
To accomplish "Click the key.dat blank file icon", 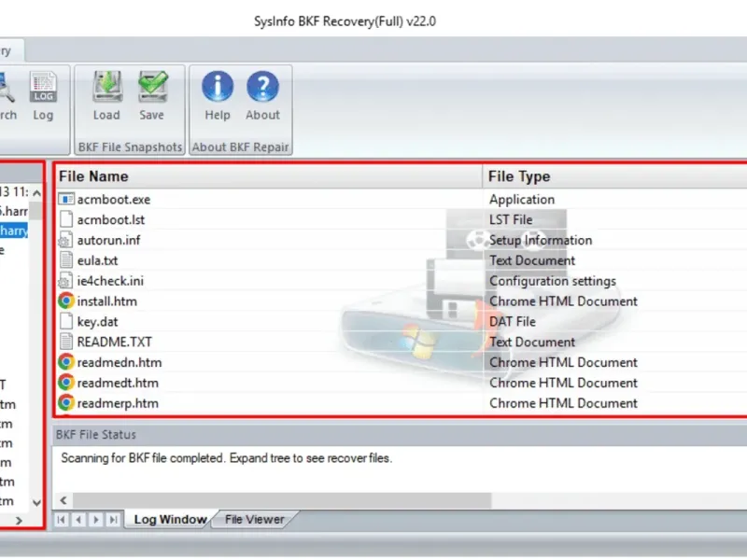I will pos(66,321).
